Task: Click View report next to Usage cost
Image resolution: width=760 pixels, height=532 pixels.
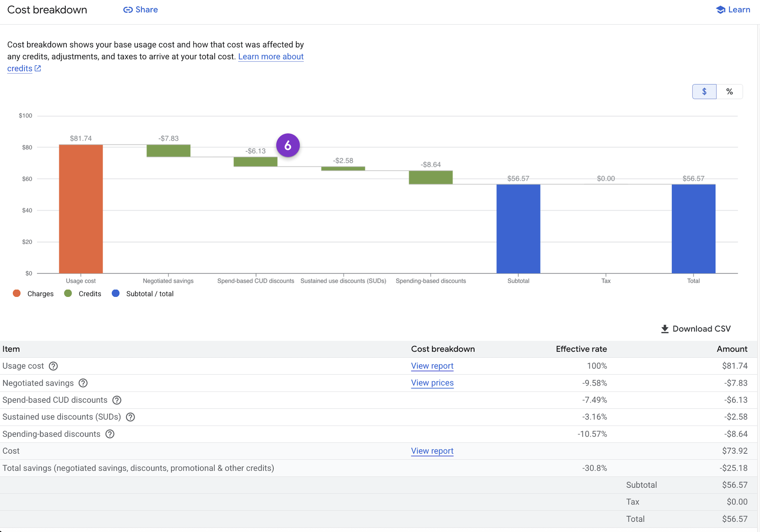Action: [x=432, y=366]
